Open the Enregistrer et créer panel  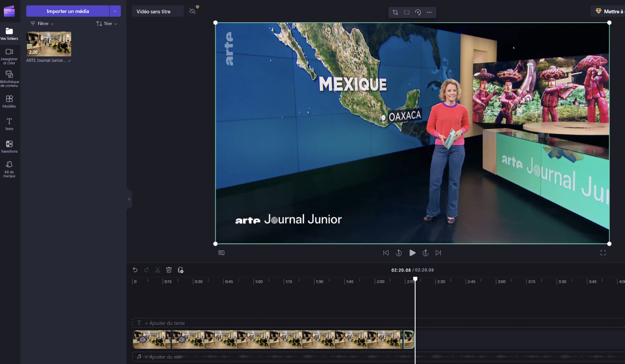click(x=9, y=56)
